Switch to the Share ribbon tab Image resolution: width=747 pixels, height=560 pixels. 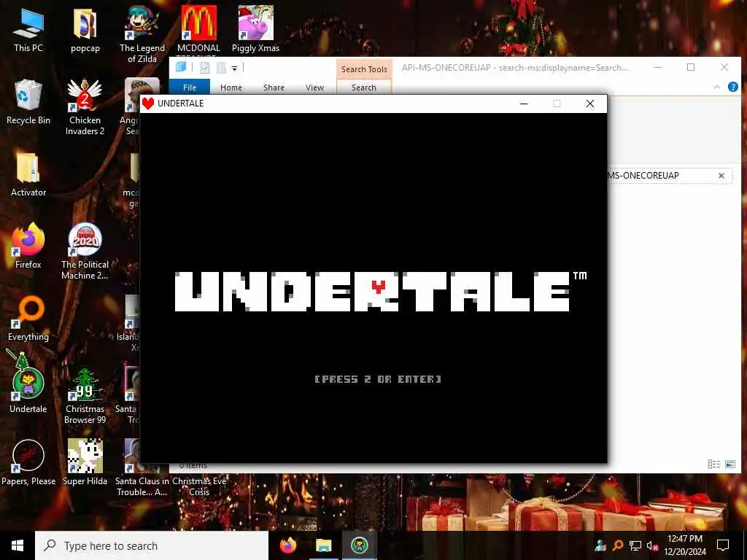click(274, 87)
